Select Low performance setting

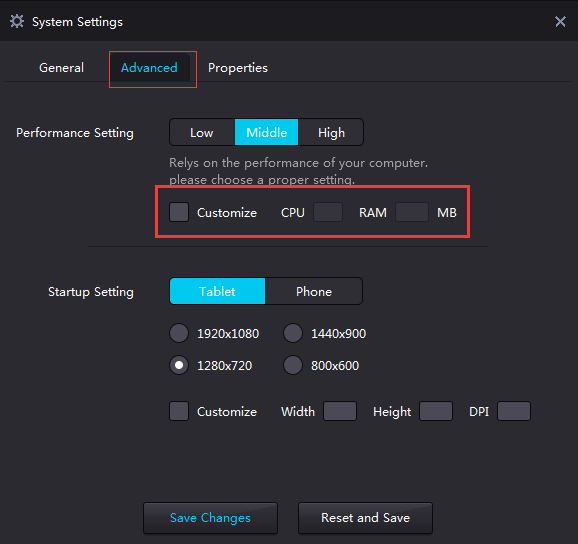(202, 132)
